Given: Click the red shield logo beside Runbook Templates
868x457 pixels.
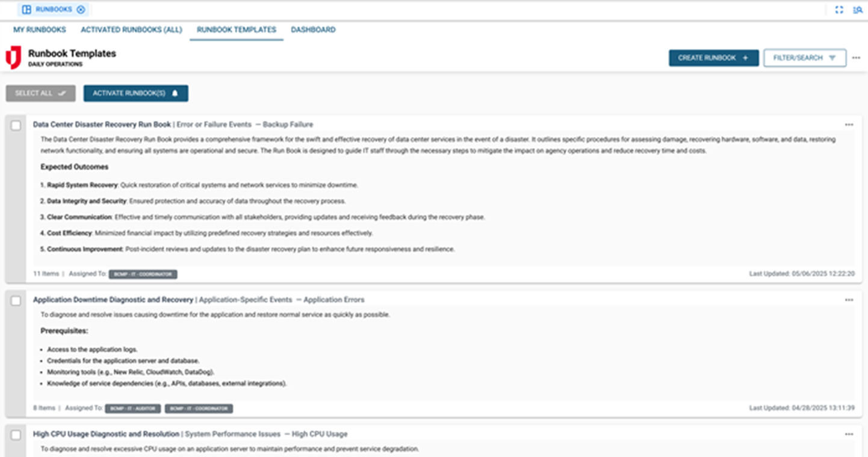Looking at the screenshot, I should (13, 57).
